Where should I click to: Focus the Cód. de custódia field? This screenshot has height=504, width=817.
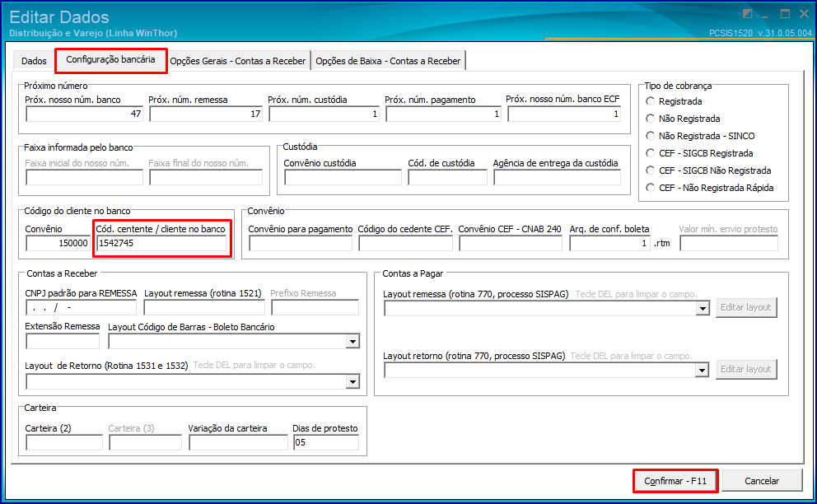coord(447,177)
